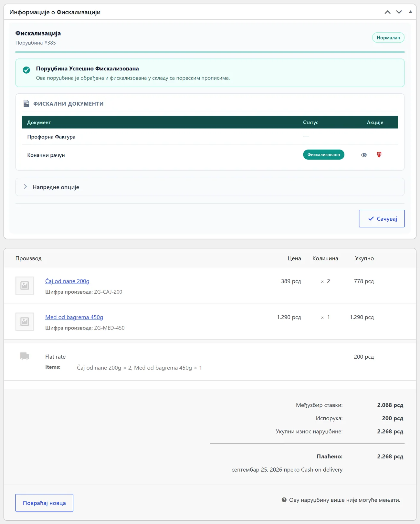Click the Flat rate shipping truck icon
The width and height of the screenshot is (420, 524).
click(x=25, y=356)
